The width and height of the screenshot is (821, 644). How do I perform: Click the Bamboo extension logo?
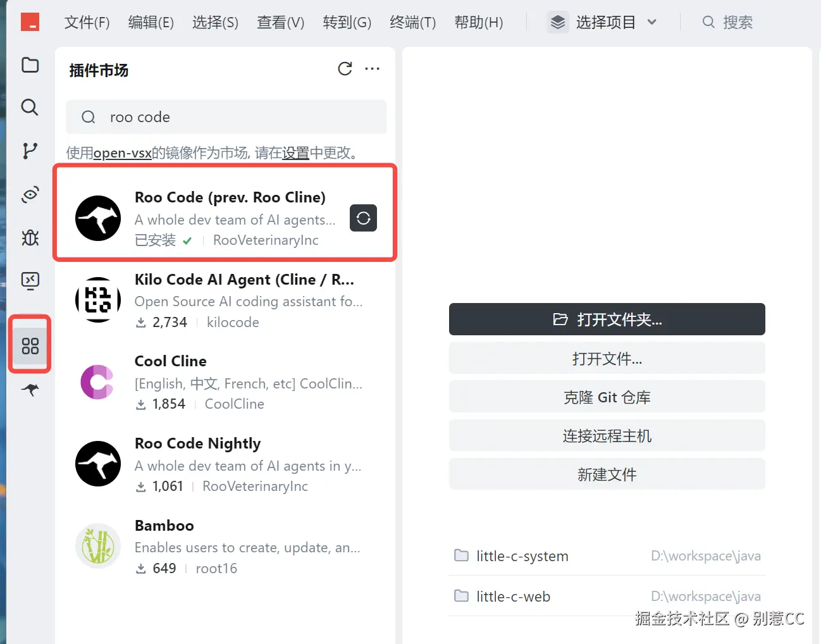click(x=98, y=546)
